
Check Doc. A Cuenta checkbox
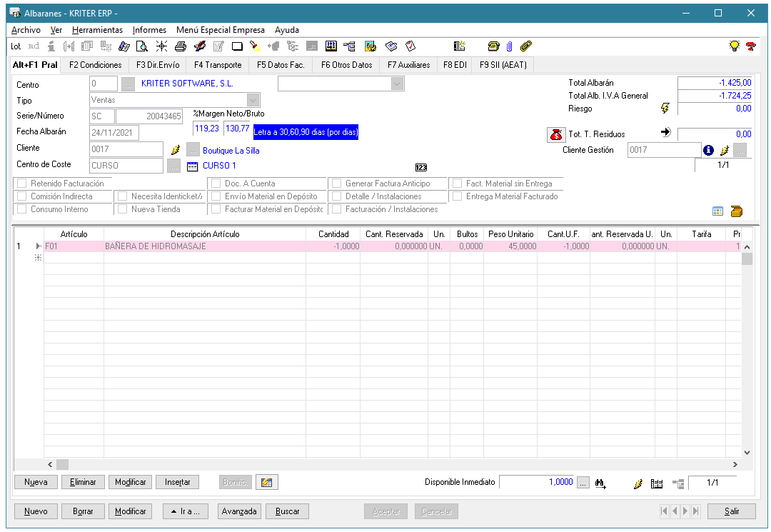click(x=216, y=184)
